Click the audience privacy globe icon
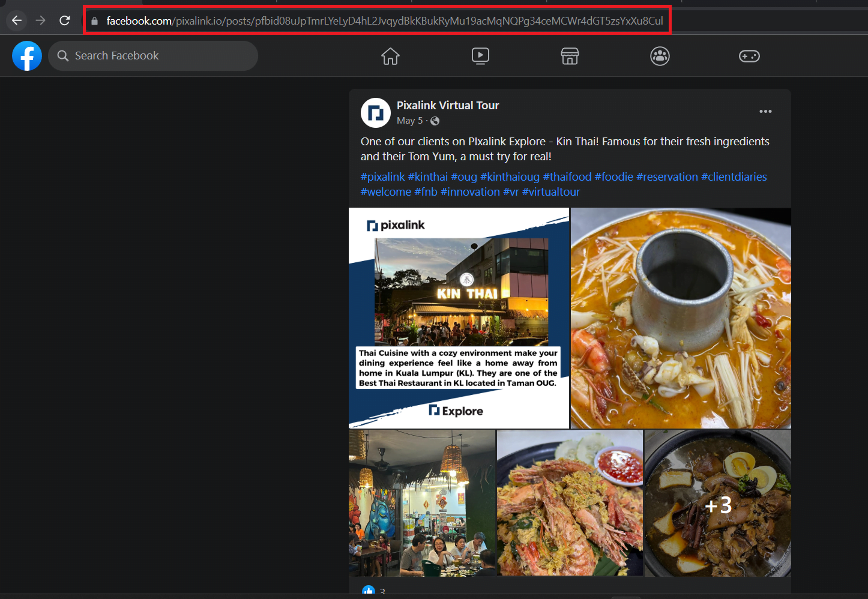 pyautogui.click(x=434, y=121)
